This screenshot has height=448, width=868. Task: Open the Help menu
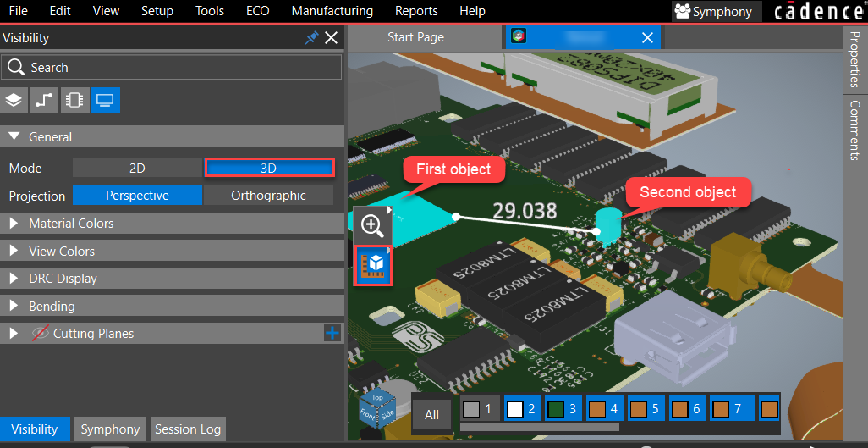(472, 11)
